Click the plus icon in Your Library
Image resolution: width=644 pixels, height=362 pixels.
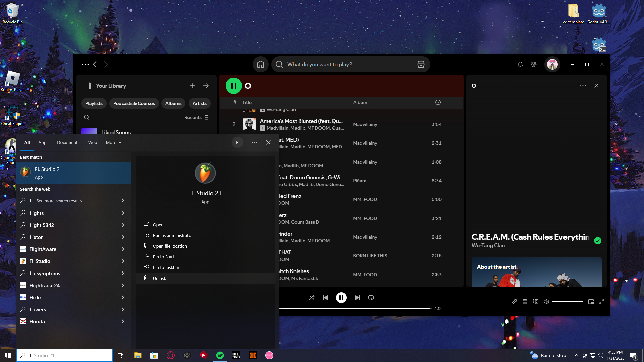[x=193, y=86]
